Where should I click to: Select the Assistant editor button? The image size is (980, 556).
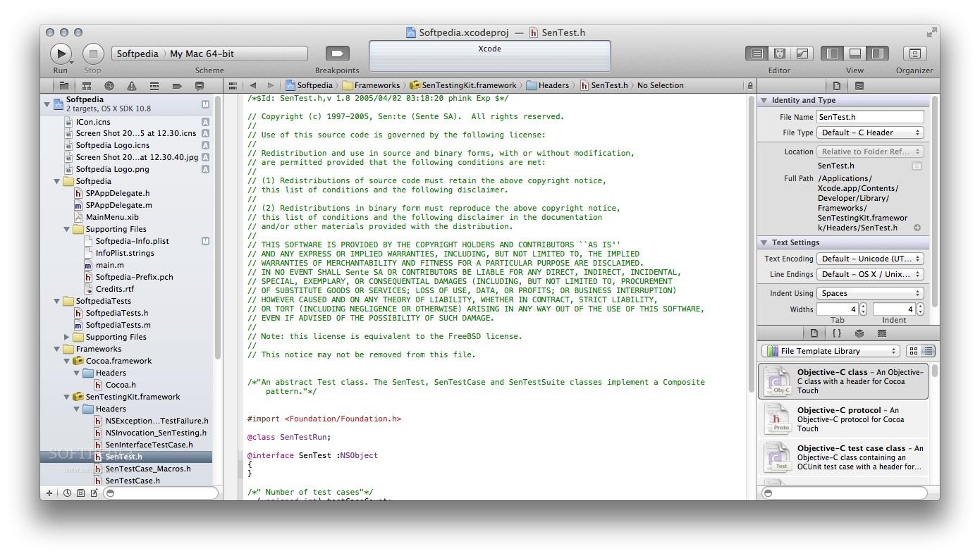point(780,54)
